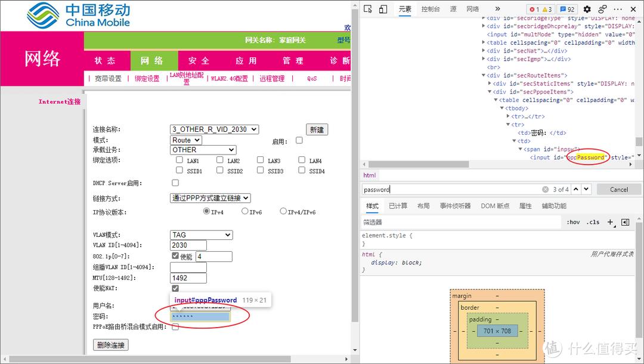
Task: Click the 删除连接 button
Action: pos(110,345)
